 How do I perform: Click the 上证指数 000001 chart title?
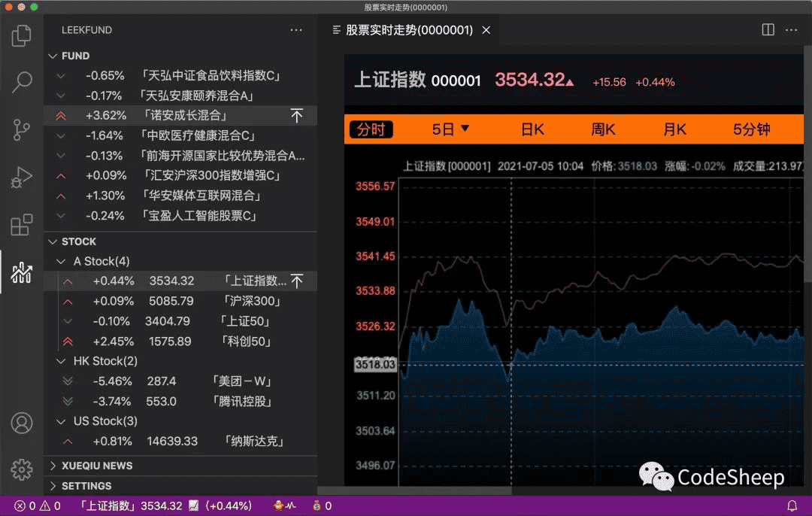[x=417, y=80]
